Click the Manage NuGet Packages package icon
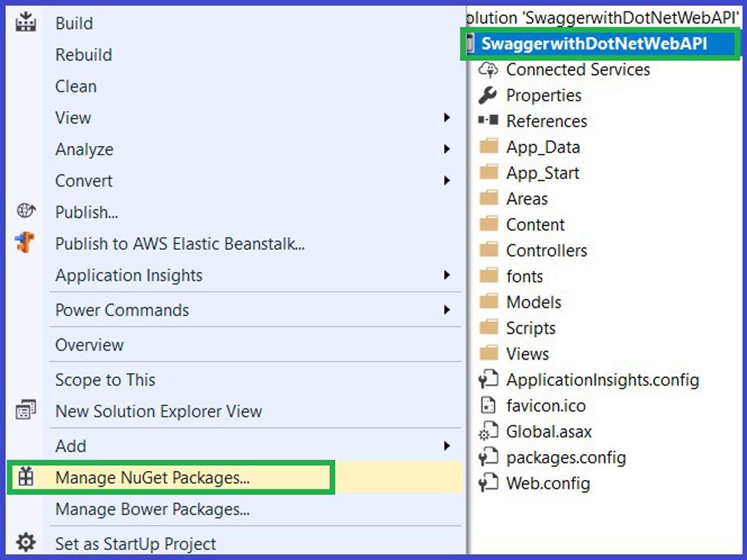Screen dimensions: 747x560 26,478
